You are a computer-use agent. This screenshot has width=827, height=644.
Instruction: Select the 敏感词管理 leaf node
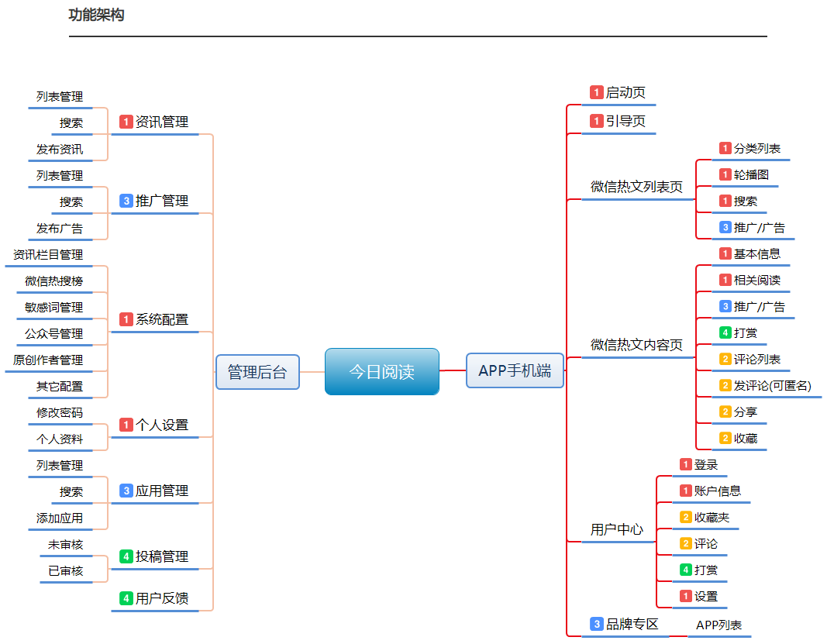pyautogui.click(x=53, y=308)
